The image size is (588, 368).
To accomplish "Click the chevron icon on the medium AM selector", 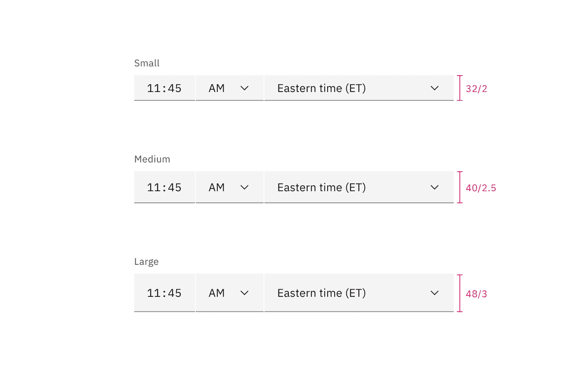I will [x=244, y=187].
